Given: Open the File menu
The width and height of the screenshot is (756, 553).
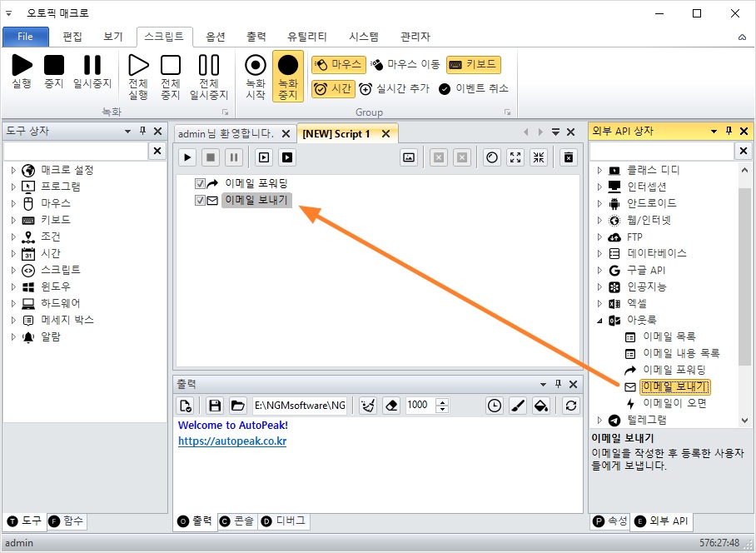Looking at the screenshot, I should [x=26, y=37].
